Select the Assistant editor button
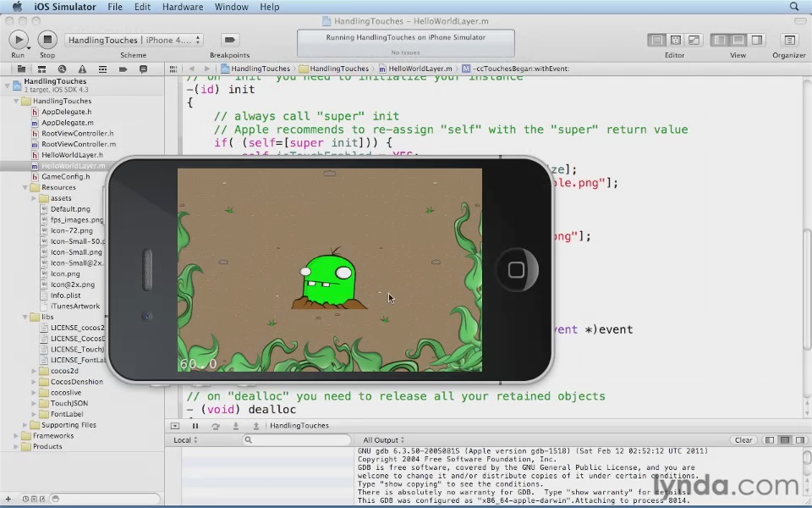812x508 pixels. [675, 40]
